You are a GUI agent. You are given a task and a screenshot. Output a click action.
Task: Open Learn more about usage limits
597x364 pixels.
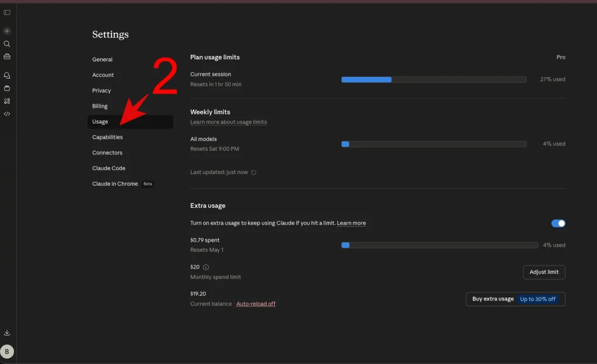(228, 122)
